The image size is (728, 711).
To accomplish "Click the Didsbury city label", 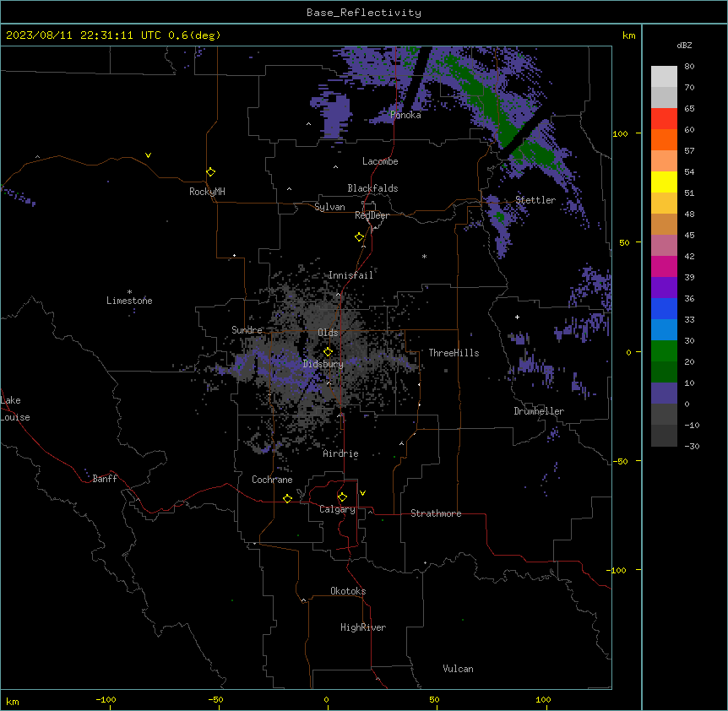I will pos(323,364).
